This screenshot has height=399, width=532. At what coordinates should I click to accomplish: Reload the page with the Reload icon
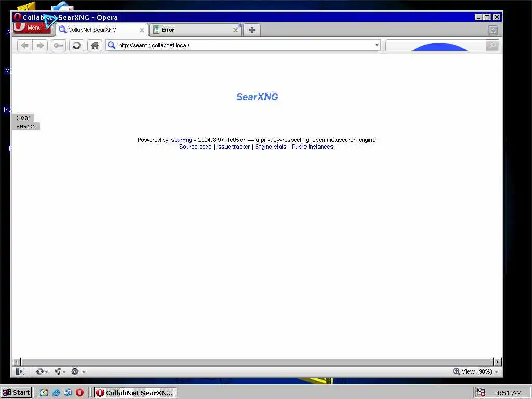point(77,46)
